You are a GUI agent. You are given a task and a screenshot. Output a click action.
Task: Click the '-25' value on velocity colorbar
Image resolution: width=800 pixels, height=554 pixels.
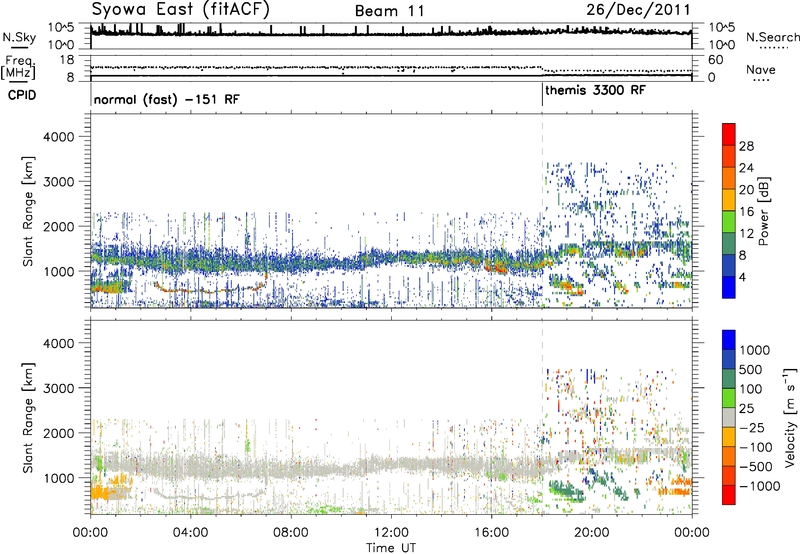(x=752, y=428)
